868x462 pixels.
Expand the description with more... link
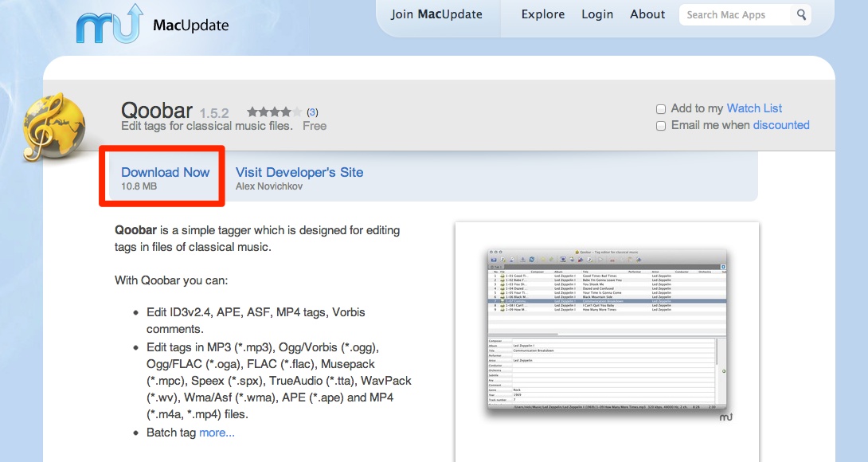coord(217,433)
